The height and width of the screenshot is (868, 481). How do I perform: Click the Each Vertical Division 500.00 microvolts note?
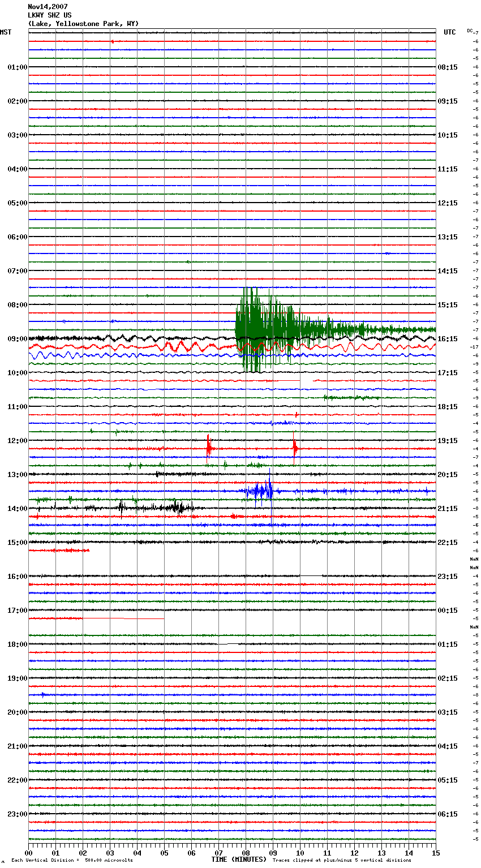coord(72,861)
